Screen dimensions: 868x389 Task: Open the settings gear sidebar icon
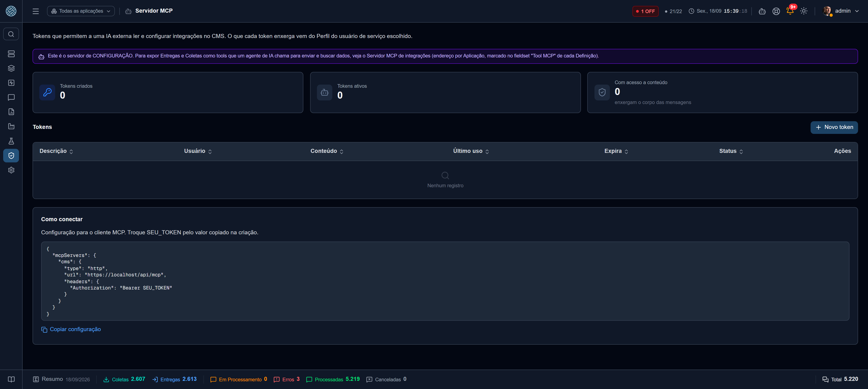11,170
